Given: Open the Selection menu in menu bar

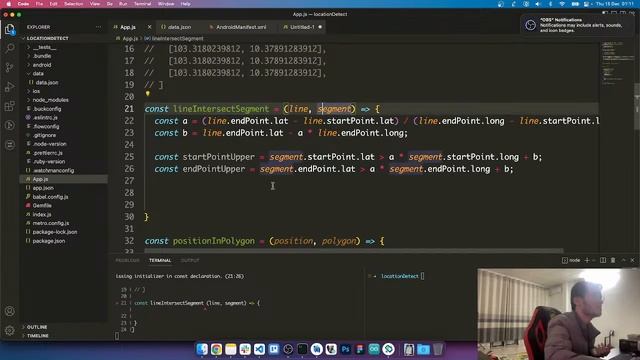Looking at the screenshot, I should (x=73, y=4).
